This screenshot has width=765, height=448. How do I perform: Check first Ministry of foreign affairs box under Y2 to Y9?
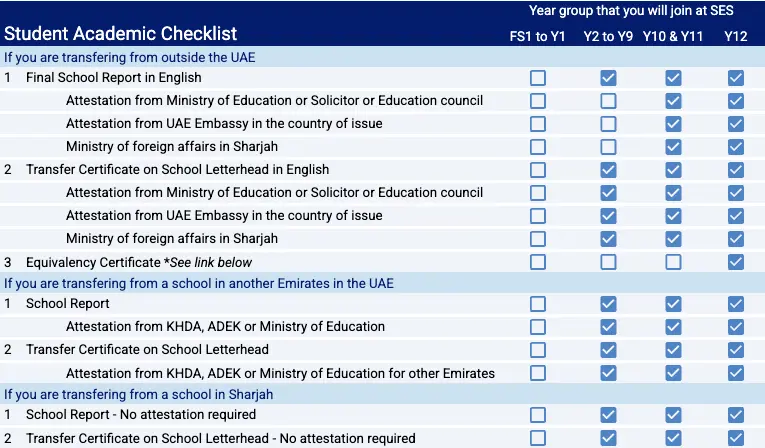(608, 147)
